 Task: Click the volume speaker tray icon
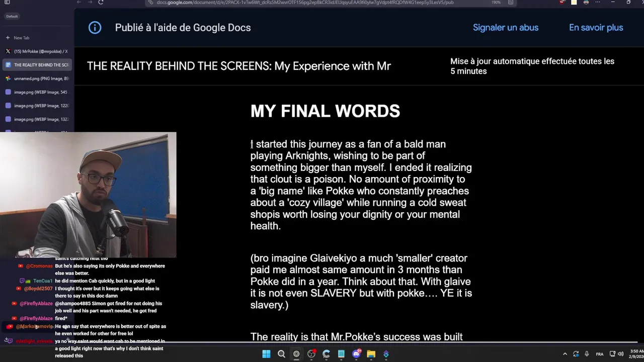620,354
